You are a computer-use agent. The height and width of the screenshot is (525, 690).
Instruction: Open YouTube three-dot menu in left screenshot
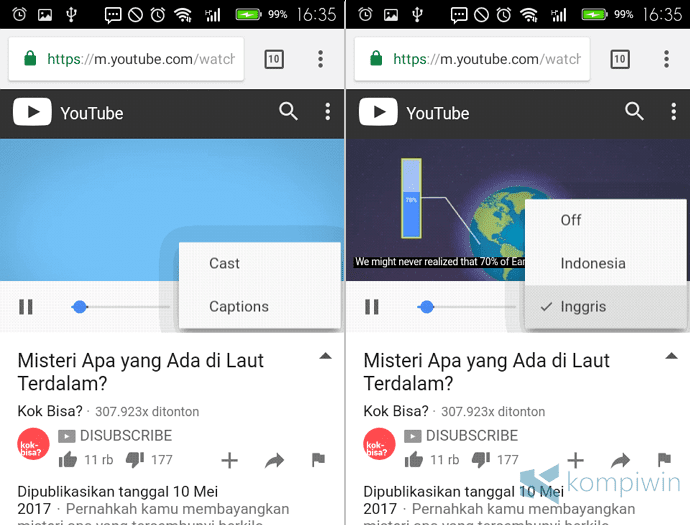click(x=327, y=112)
